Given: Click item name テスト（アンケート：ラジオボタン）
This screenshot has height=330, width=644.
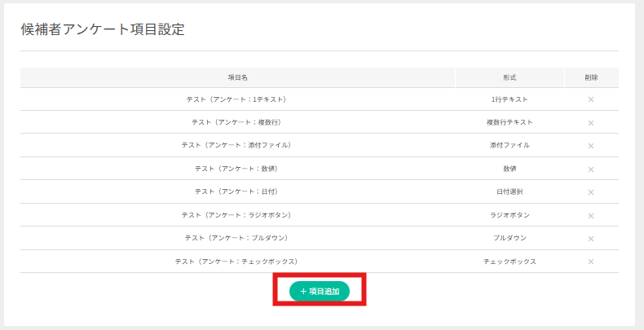Looking at the screenshot, I should 236,215.
